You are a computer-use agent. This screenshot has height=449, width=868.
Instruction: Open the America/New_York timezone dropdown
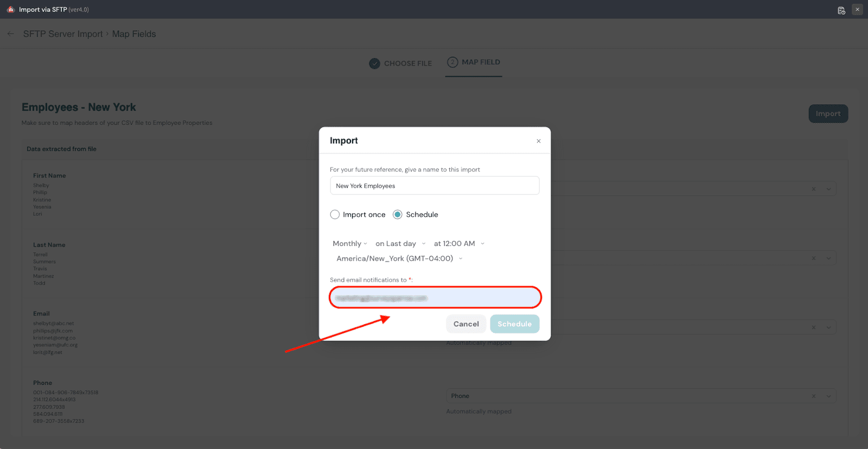[399, 258]
